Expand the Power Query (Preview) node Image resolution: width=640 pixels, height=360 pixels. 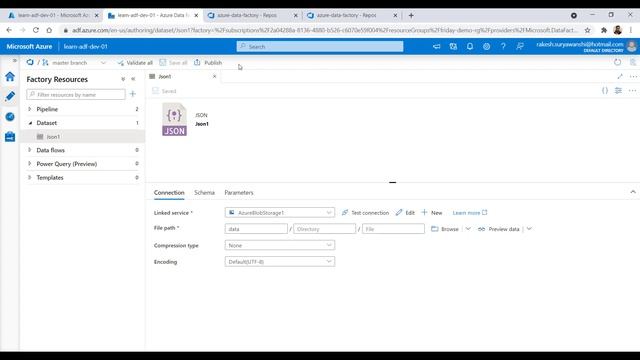(29, 164)
